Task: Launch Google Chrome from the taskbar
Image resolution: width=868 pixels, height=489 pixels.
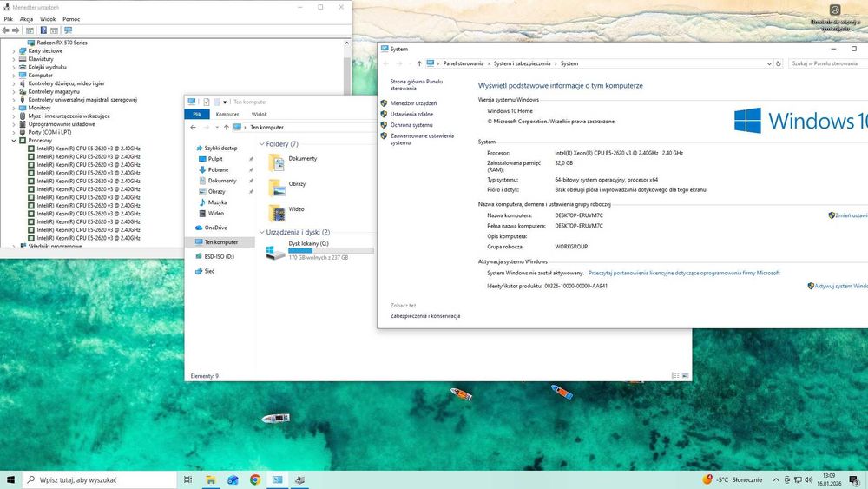Action: pos(255,479)
